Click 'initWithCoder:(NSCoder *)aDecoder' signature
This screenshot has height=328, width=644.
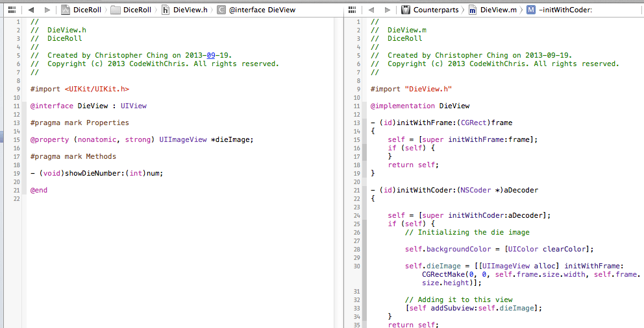tap(467, 190)
